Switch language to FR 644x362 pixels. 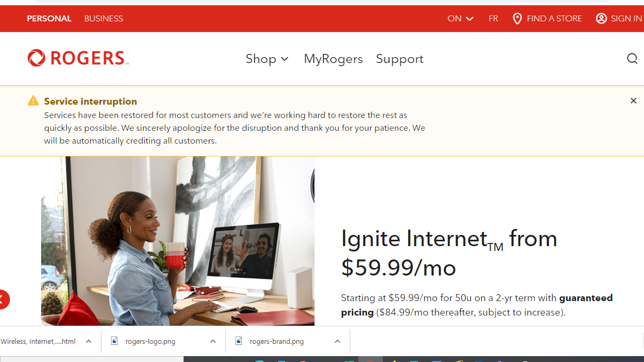pos(493,19)
